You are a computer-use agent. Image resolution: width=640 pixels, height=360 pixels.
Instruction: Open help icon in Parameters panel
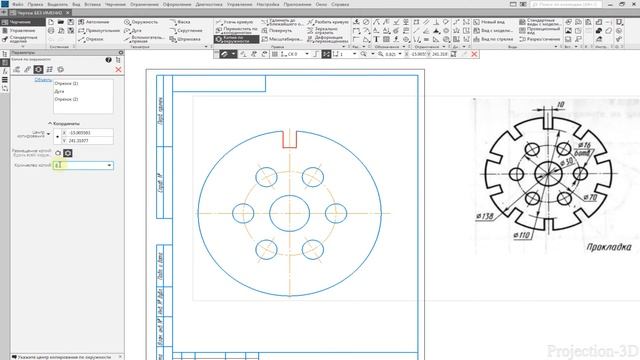108,60
